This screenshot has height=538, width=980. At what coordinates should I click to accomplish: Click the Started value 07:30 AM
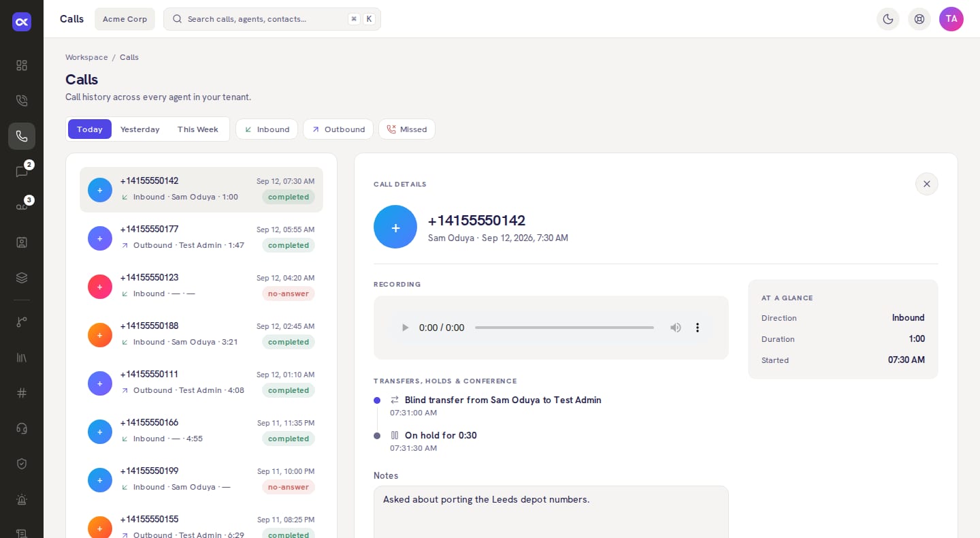[x=906, y=360]
